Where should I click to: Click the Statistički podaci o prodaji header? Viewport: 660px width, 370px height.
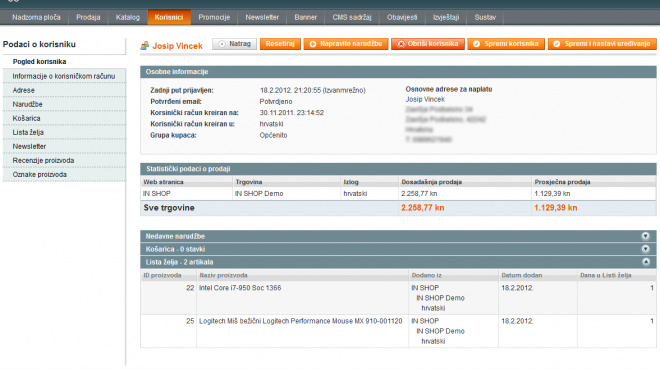click(x=398, y=169)
